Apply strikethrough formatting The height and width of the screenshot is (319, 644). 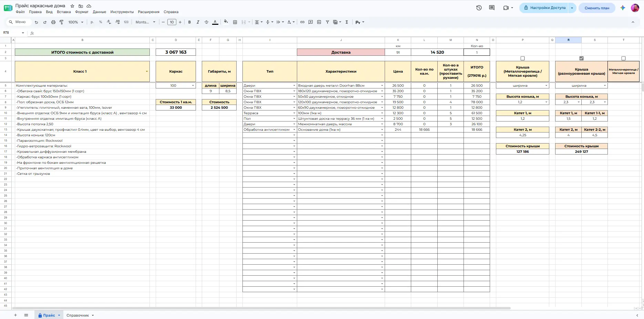pyautogui.click(x=206, y=22)
